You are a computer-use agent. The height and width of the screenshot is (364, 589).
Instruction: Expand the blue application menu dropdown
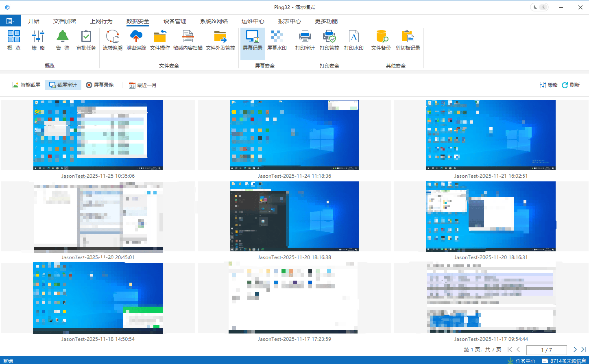coord(11,21)
